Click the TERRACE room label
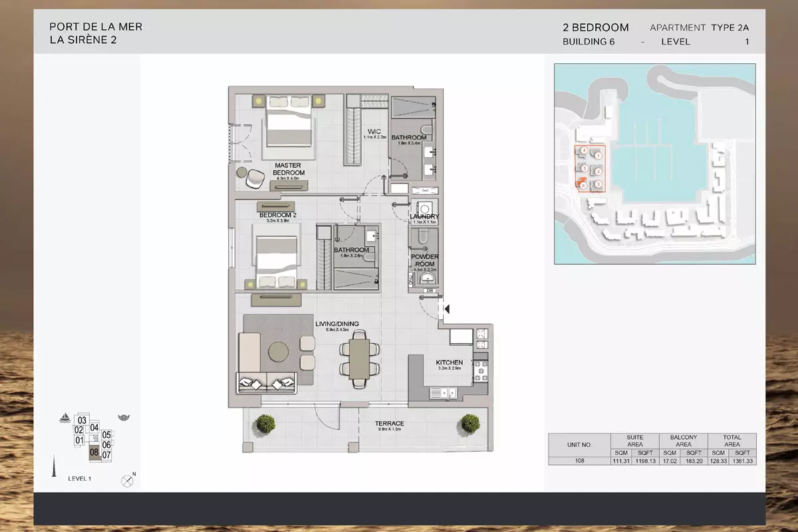Viewport: 798px width, 532px height. click(389, 424)
